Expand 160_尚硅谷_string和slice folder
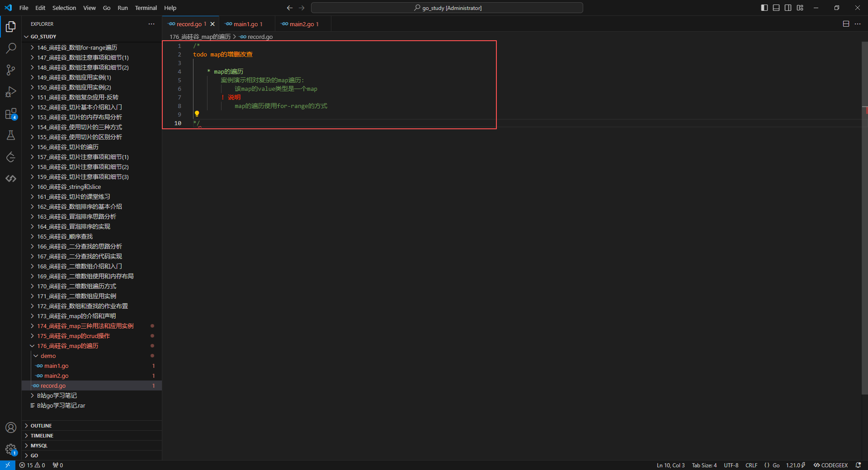Viewport: 868px width, 470px height. coord(92,187)
